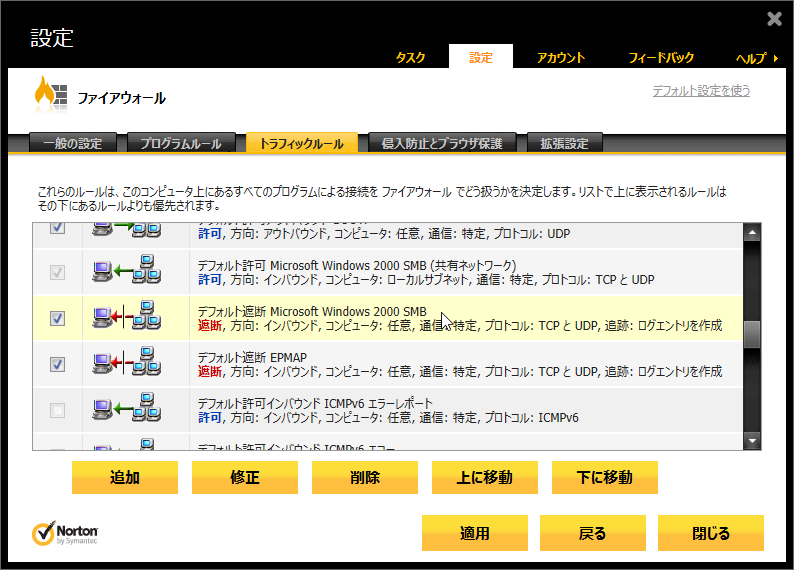794x570 pixels.
Task: Close the settings window with X
Action: (774, 19)
